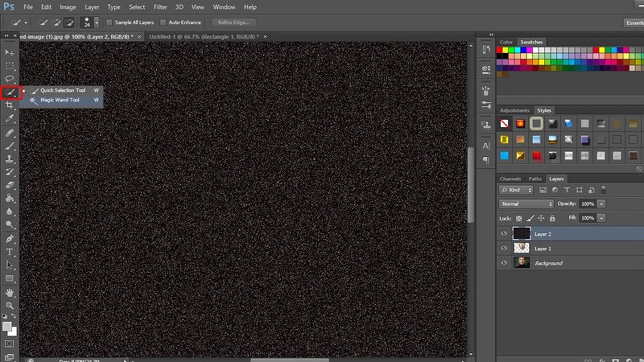Switch to the Adjustments tab
The image size is (644, 362).
tap(514, 110)
